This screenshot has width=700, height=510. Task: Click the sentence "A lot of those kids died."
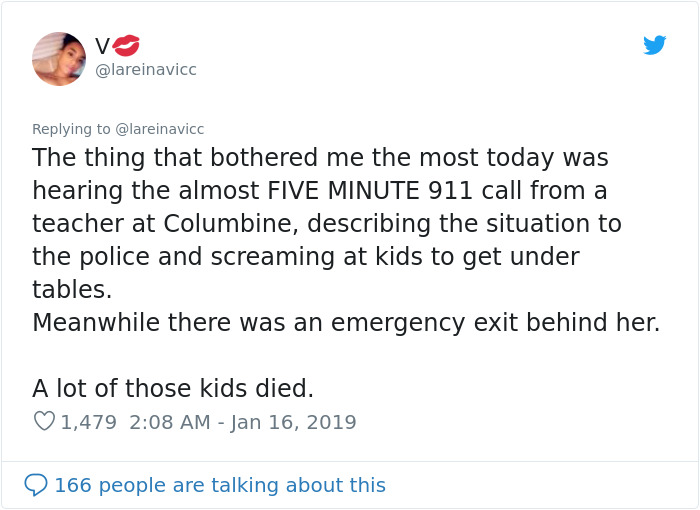(x=173, y=389)
